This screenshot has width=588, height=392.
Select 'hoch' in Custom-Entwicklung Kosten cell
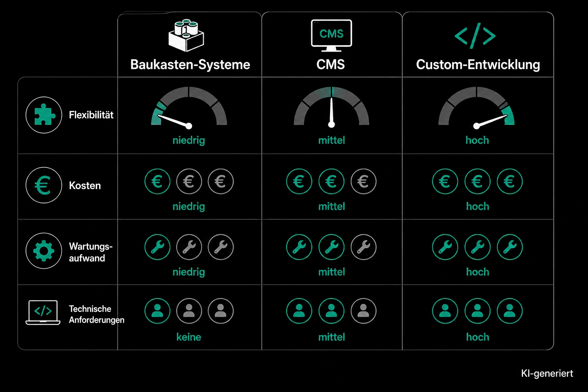(478, 206)
